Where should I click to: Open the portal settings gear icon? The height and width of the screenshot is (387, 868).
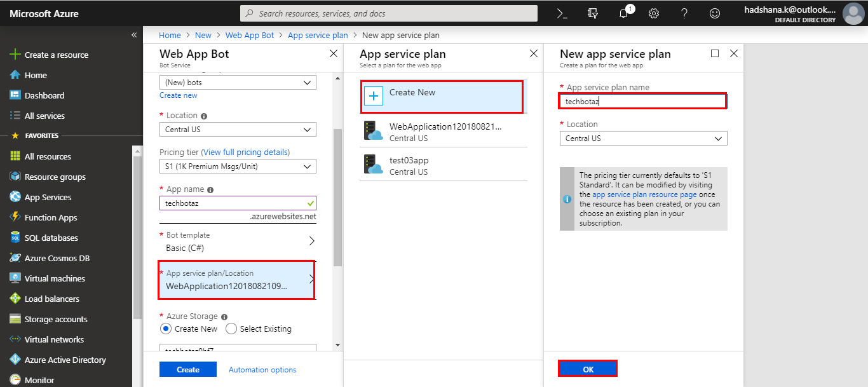point(654,13)
